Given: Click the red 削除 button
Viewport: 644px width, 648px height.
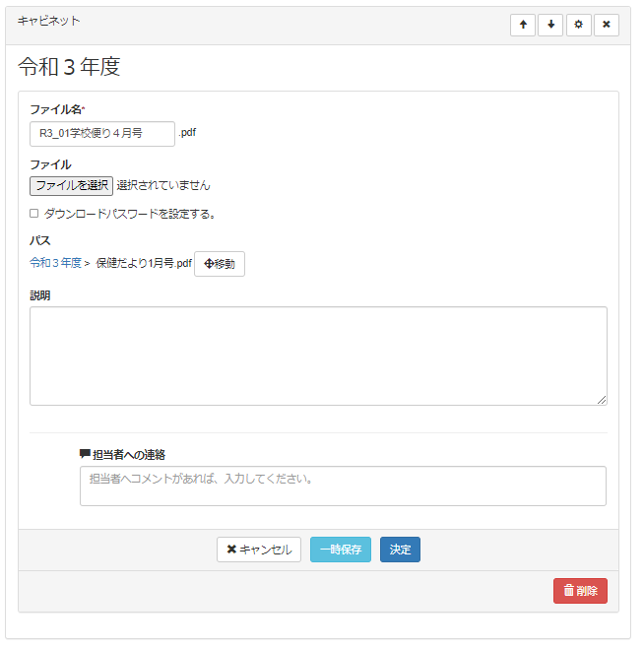Looking at the screenshot, I should 580,591.
